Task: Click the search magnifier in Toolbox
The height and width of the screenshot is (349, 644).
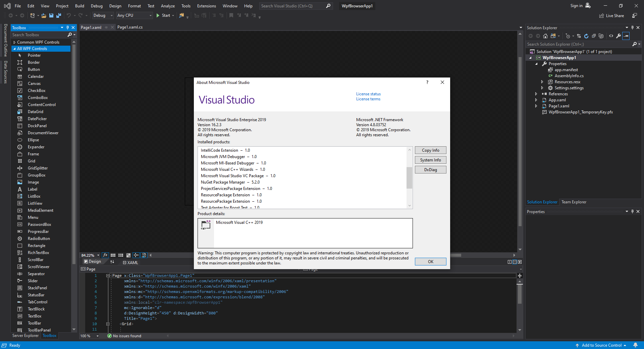Action: [70, 35]
